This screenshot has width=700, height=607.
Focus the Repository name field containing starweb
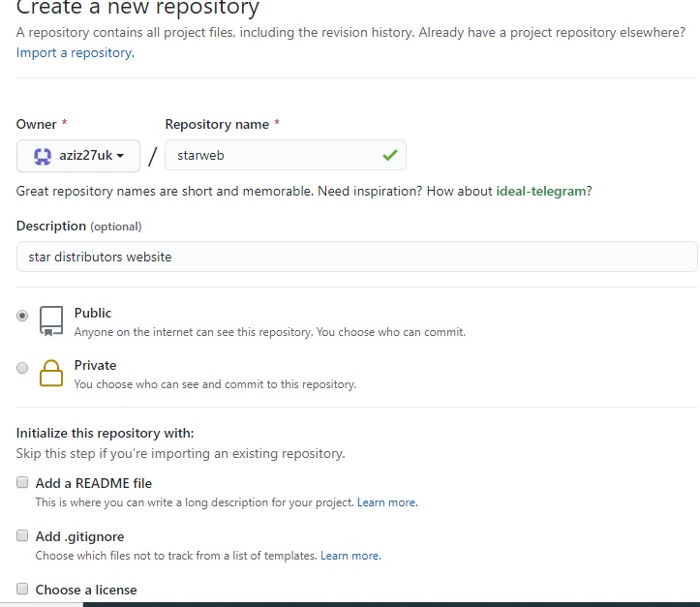tap(271, 155)
